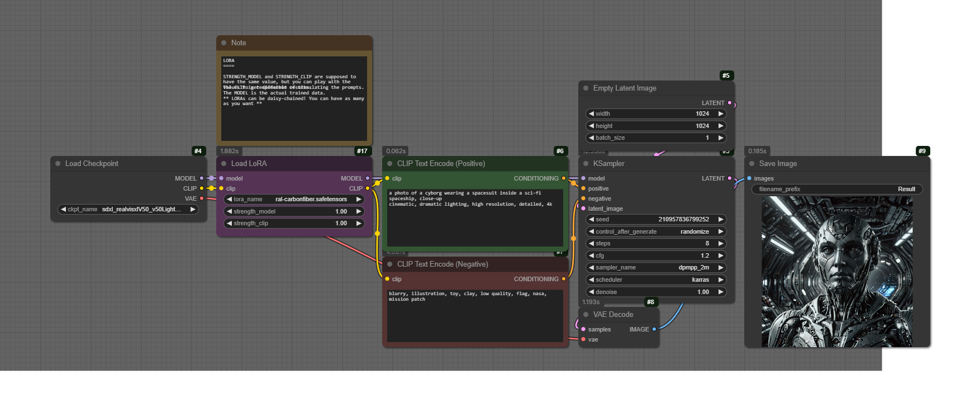Open the sampler_name dropdown showing dpmpp_2m
980x412 pixels.
pyautogui.click(x=656, y=267)
